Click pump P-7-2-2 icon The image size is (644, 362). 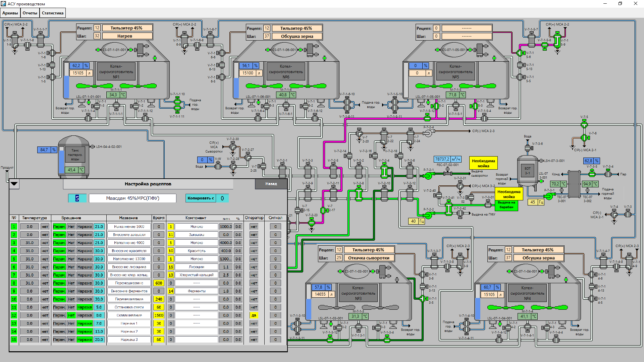point(428,215)
